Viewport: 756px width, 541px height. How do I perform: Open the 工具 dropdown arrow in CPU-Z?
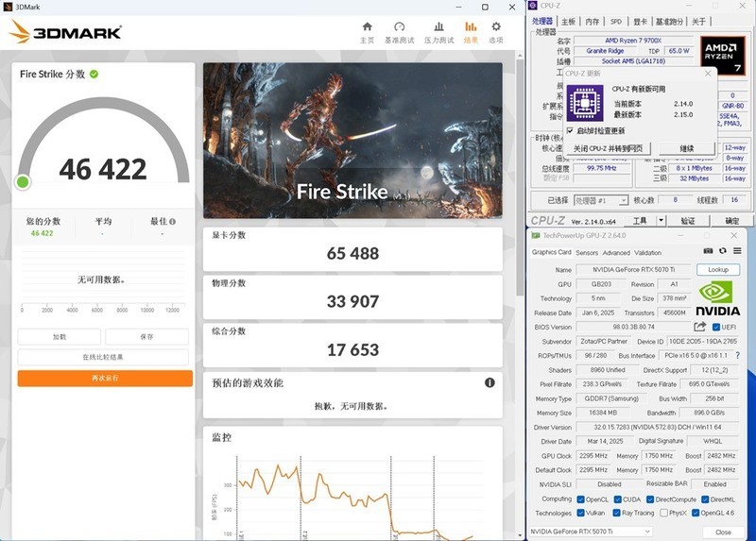661,221
